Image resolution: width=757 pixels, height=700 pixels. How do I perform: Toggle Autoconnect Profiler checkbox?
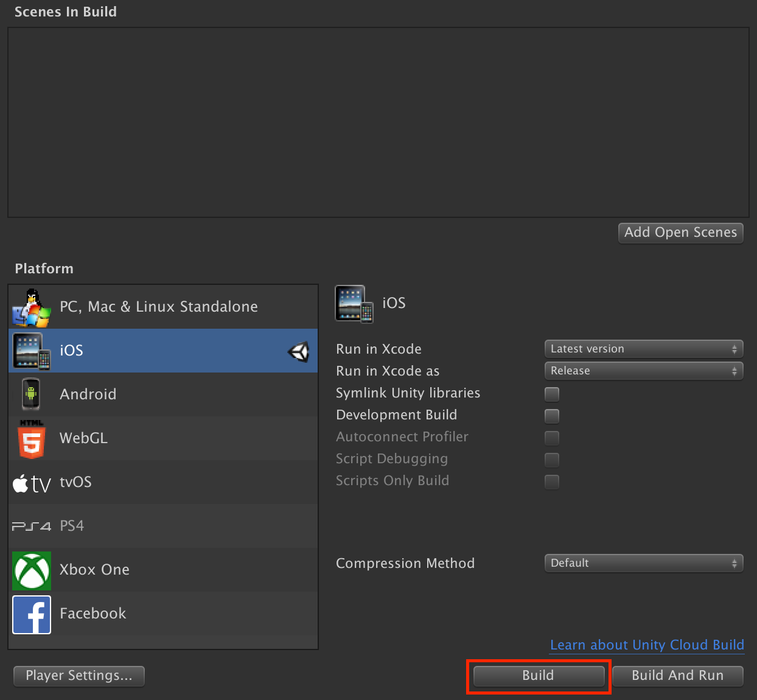[x=552, y=438]
